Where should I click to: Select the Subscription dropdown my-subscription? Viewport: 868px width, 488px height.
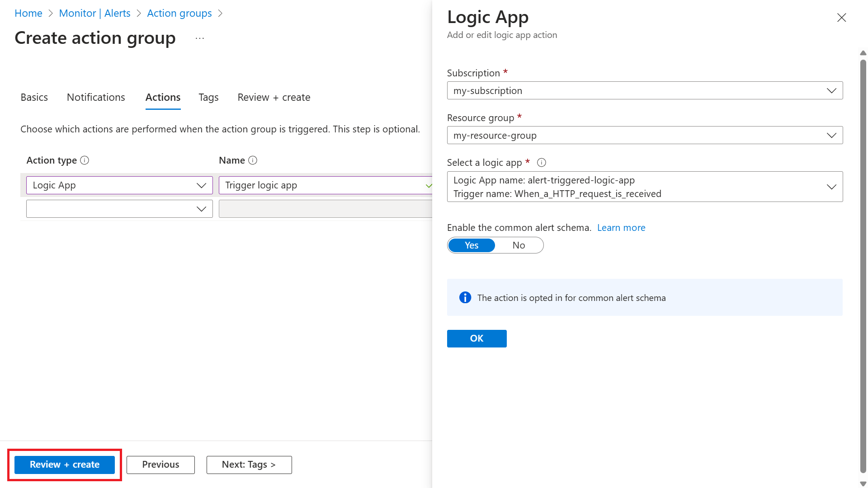(x=645, y=90)
